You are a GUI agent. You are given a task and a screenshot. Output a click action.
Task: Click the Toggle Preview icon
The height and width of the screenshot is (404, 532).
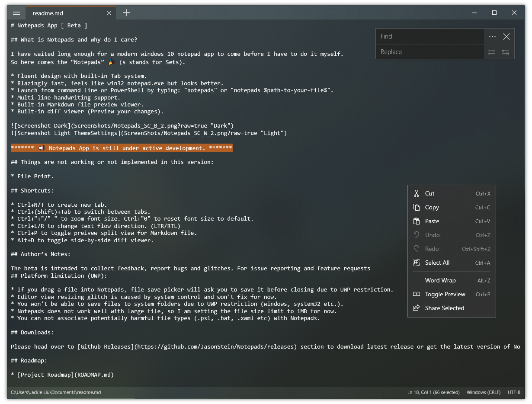click(x=417, y=294)
